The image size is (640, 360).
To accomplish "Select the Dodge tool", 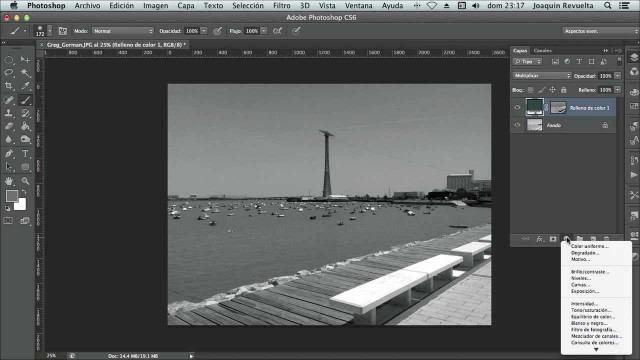I will 25,139.
